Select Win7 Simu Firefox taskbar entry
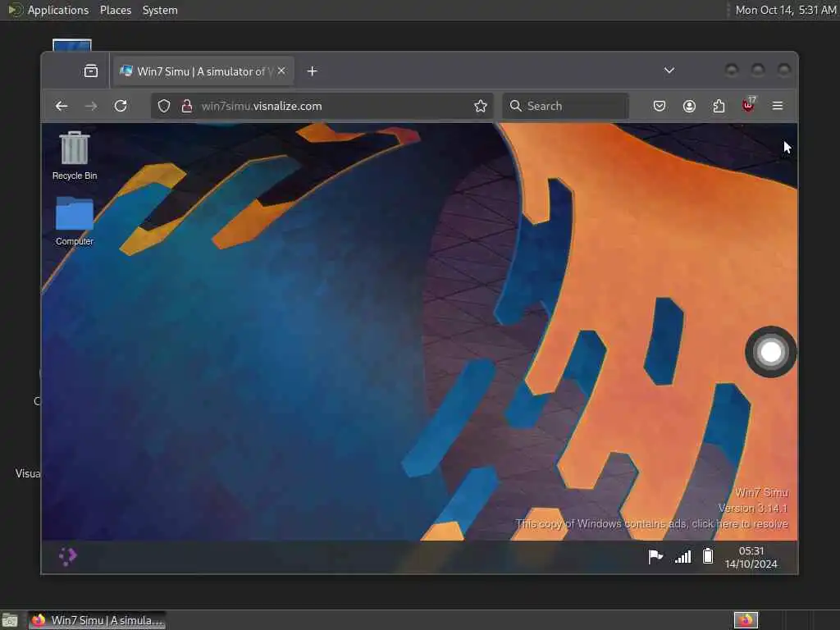The width and height of the screenshot is (840, 630). click(x=97, y=620)
